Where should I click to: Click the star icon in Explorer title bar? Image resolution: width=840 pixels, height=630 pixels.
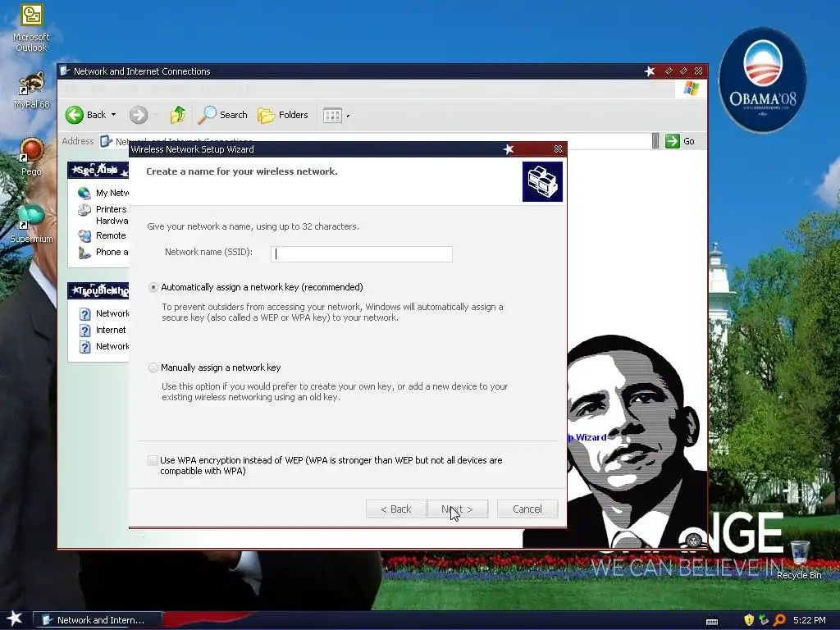click(x=650, y=71)
